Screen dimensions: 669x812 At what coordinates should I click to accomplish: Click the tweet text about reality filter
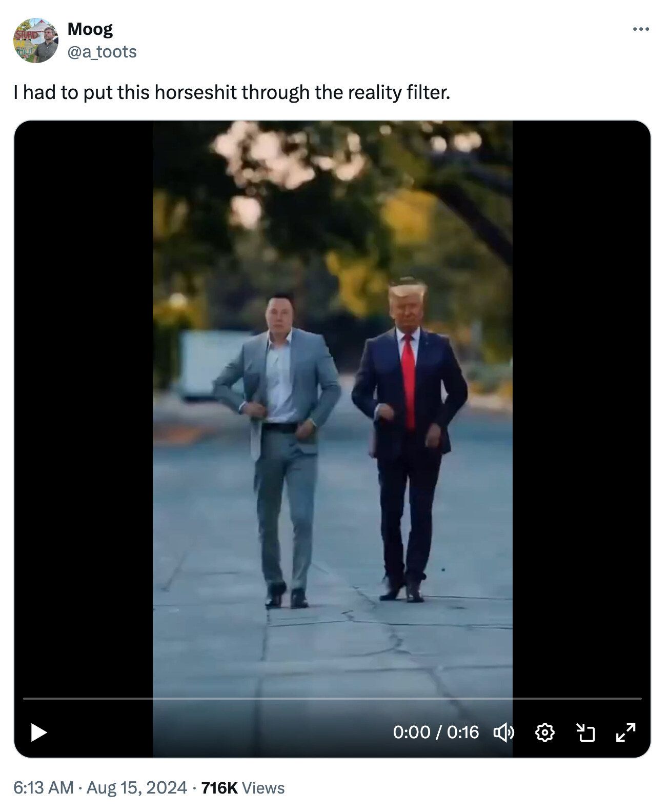[232, 92]
